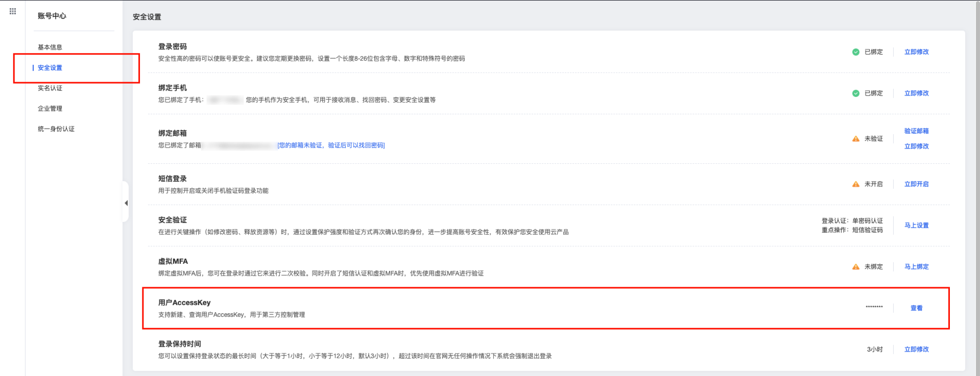Screen dimensions: 980x376
Task: Open 统一身份认证 section
Action: [x=56, y=129]
